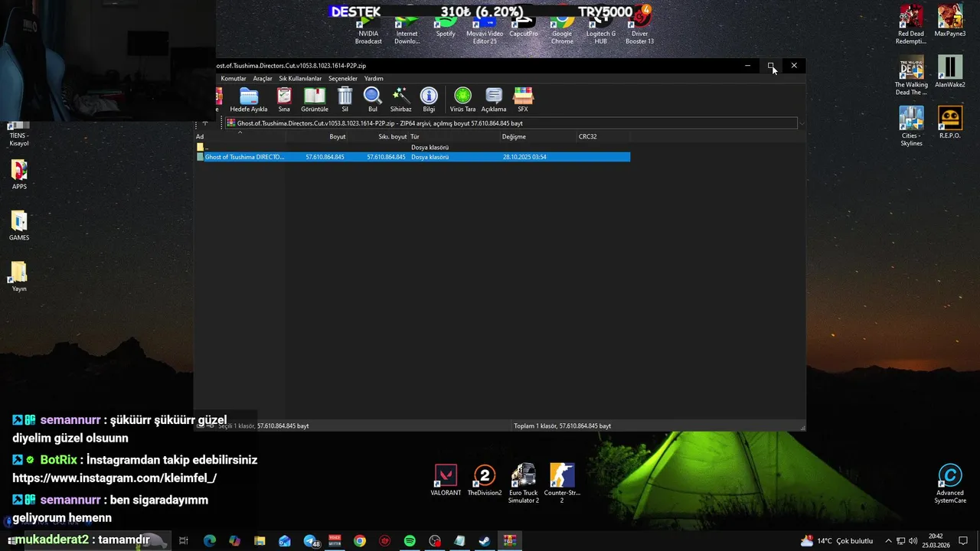Image resolution: width=980 pixels, height=551 pixels.
Task: Sort by the Tür column header
Action: tap(454, 137)
